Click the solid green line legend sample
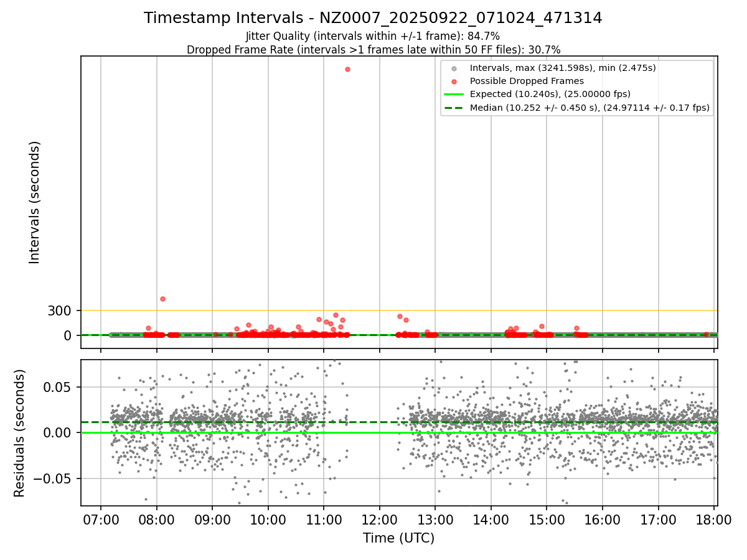The image size is (747, 560). tap(454, 95)
